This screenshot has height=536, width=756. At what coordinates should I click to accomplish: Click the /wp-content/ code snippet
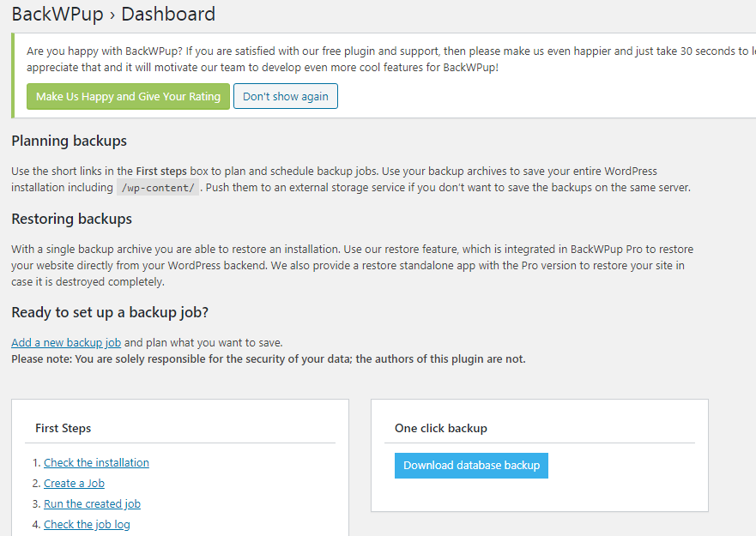click(x=158, y=188)
